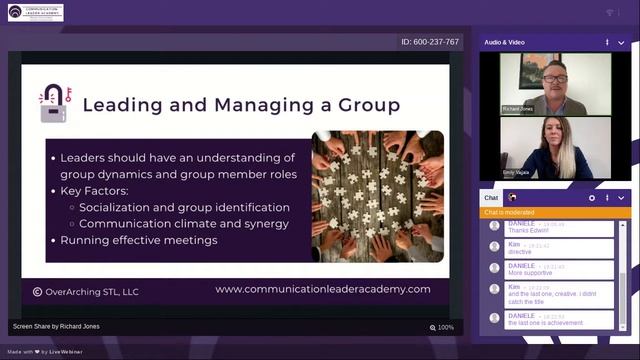
Task: Click avatar beside Kim's 'directive' message
Action: coord(494,246)
